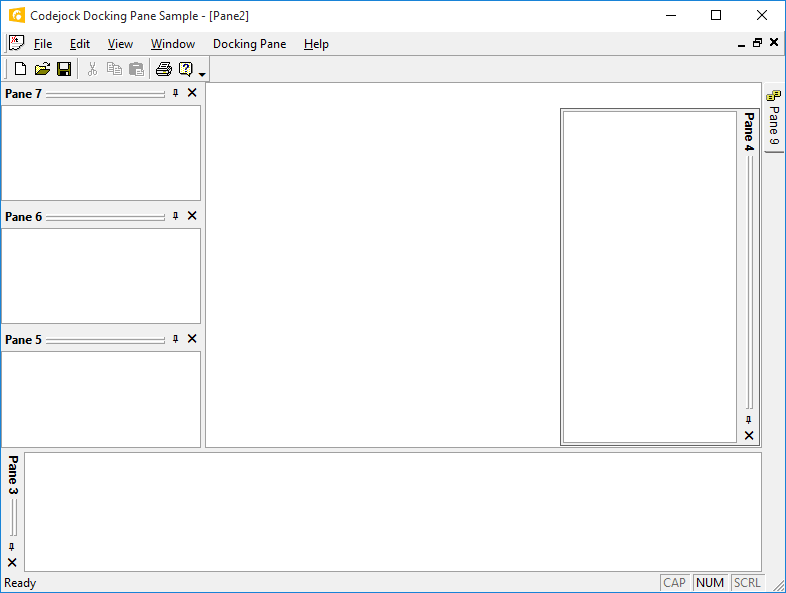This screenshot has height=593, width=786.
Task: Click the toolbar gripper handle
Action: [x=6, y=69]
